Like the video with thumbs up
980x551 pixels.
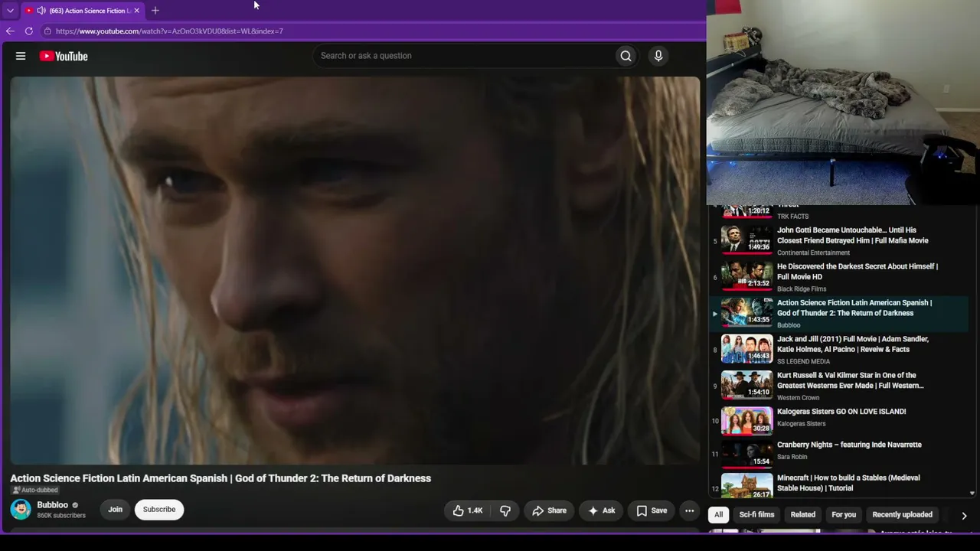[x=468, y=510]
